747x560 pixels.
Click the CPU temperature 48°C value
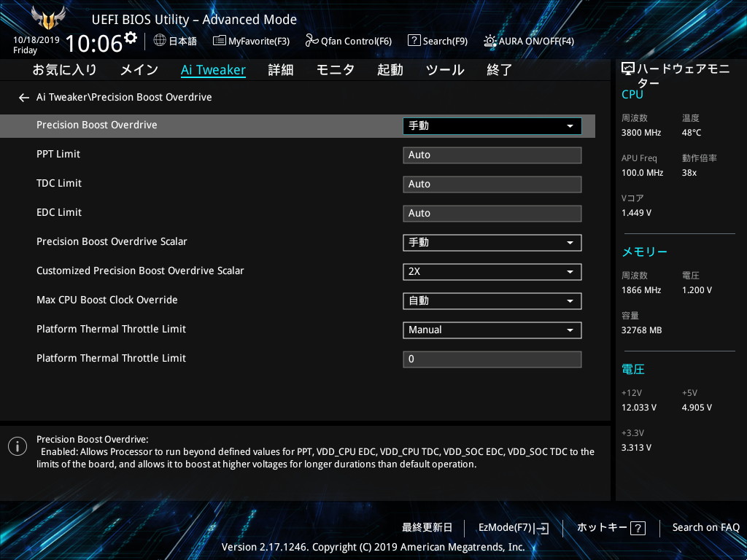(x=692, y=133)
